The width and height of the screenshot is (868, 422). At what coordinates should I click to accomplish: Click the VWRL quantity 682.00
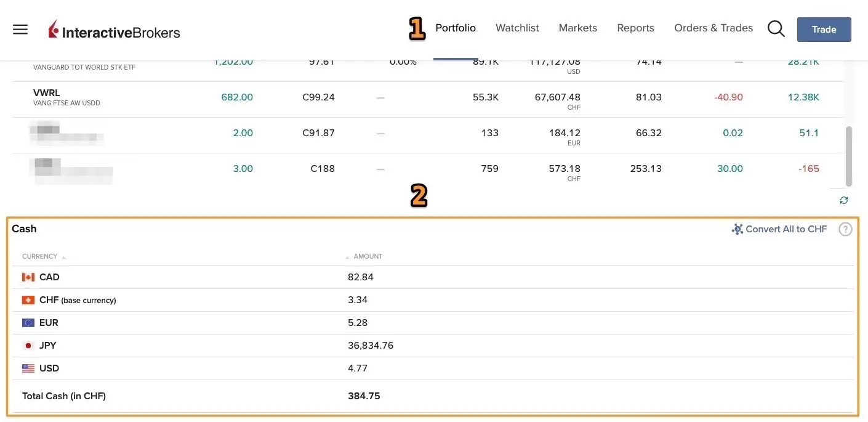click(x=237, y=97)
